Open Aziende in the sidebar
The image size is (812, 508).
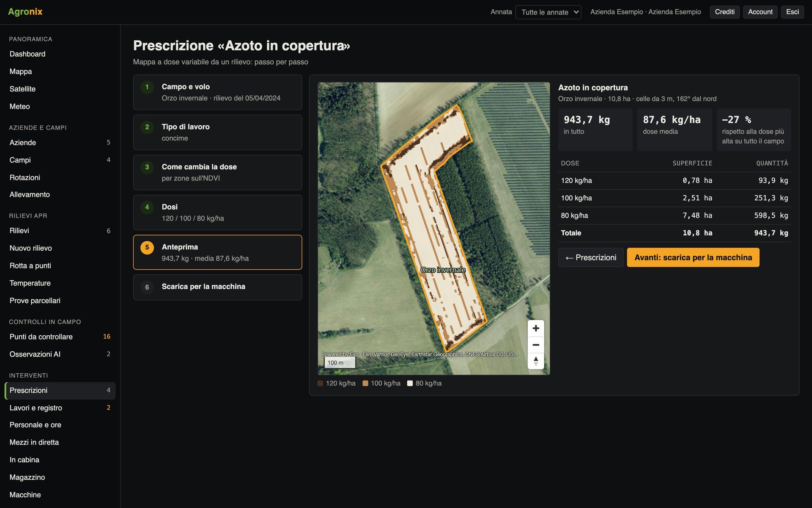[x=60, y=143]
